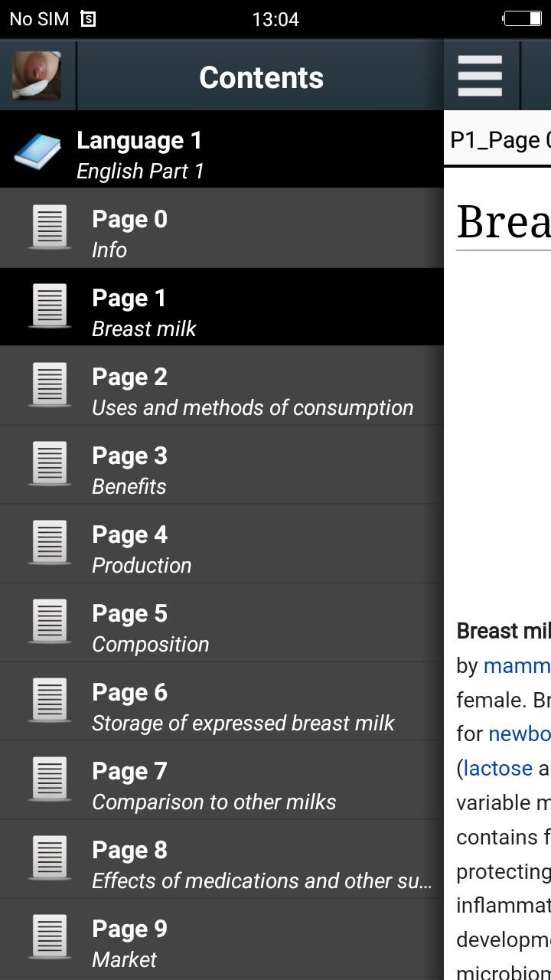This screenshot has height=980, width=551.
Task: Tap the Contents header title
Action: pos(261,77)
